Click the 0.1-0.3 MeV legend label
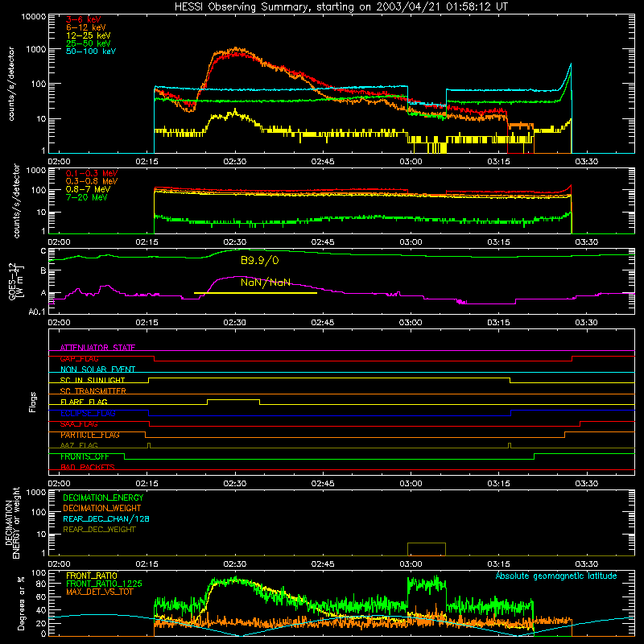This screenshot has width=644, height=644. click(x=92, y=173)
